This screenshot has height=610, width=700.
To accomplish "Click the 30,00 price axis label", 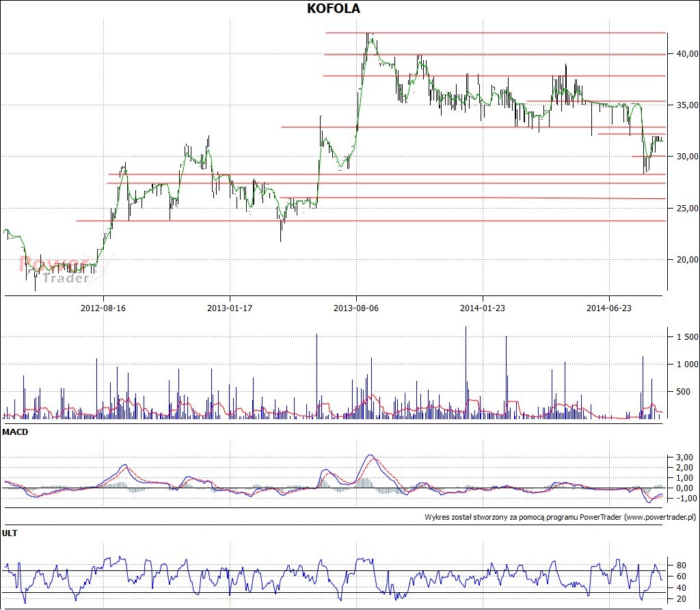I will tap(688, 157).
